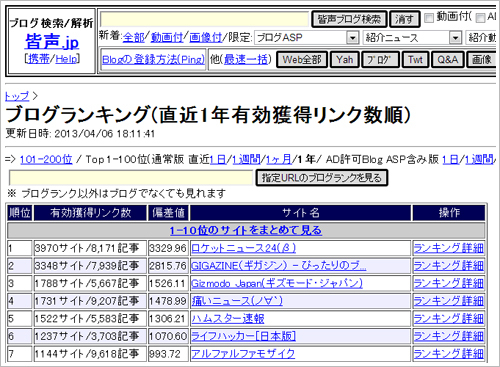Open Blogの登録方法(Ping) link
Screen dimensions: 500x367
click(153, 60)
